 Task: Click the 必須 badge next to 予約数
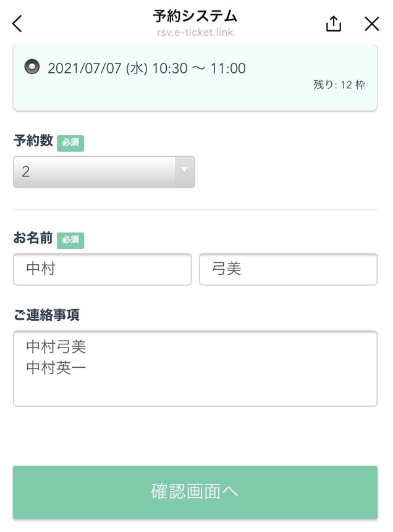[70, 143]
